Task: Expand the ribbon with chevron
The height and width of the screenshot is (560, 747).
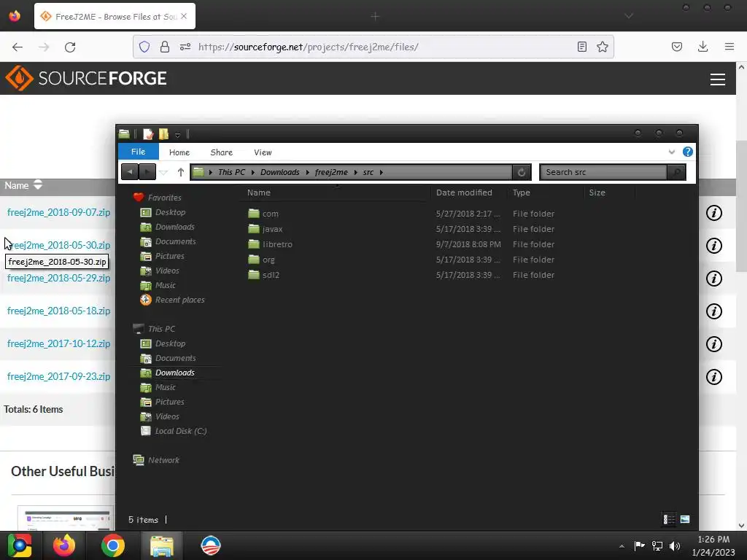Action: [x=672, y=152]
